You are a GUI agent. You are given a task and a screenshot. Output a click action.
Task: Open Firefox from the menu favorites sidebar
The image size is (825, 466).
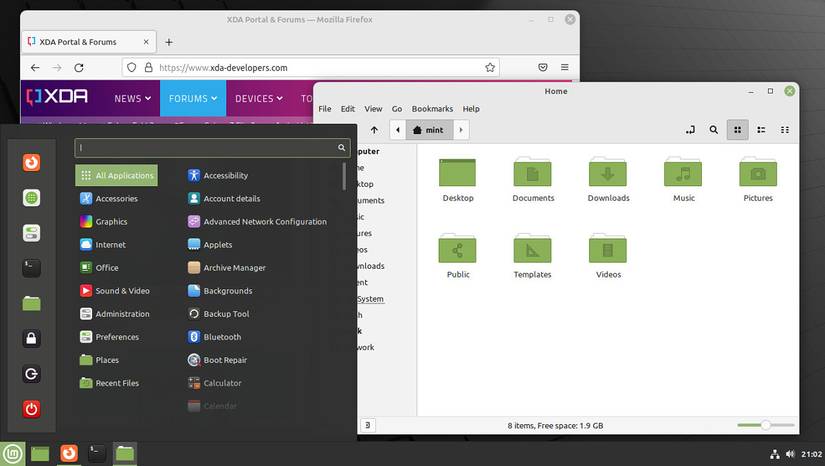coord(32,163)
